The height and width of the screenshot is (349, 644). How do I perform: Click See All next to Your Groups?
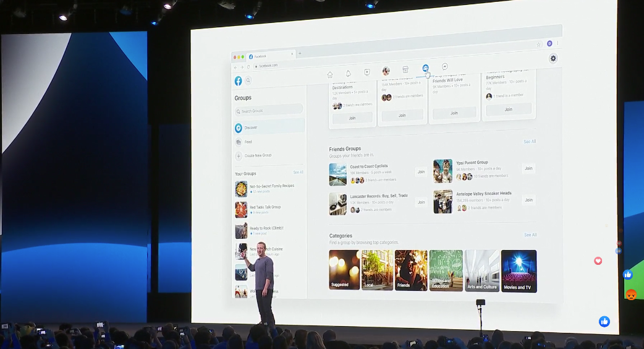point(299,173)
